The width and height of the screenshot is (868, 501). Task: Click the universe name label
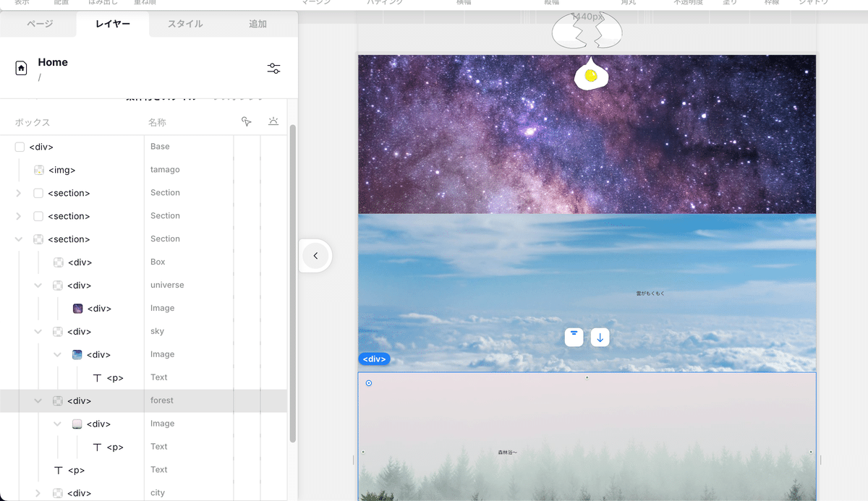click(x=167, y=285)
